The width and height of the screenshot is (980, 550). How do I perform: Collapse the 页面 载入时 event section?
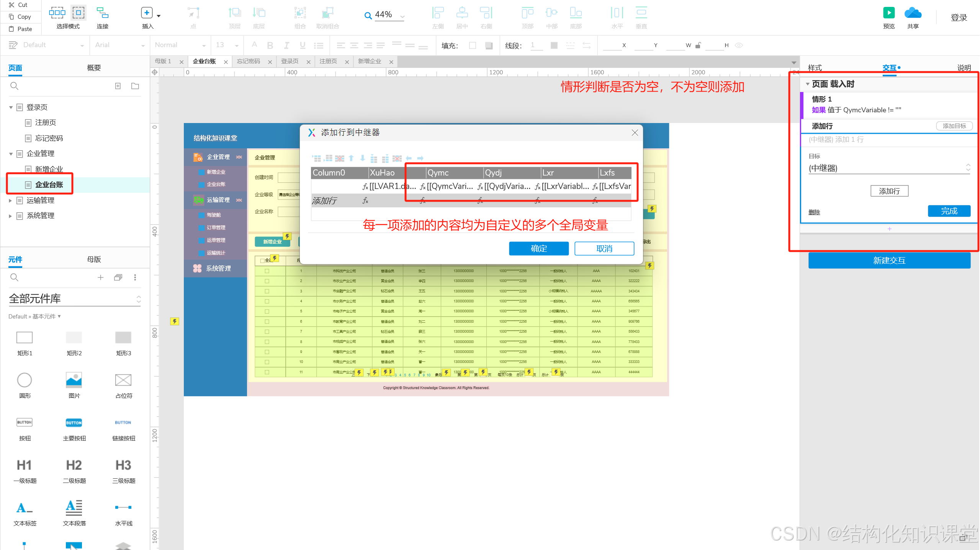[x=807, y=84]
